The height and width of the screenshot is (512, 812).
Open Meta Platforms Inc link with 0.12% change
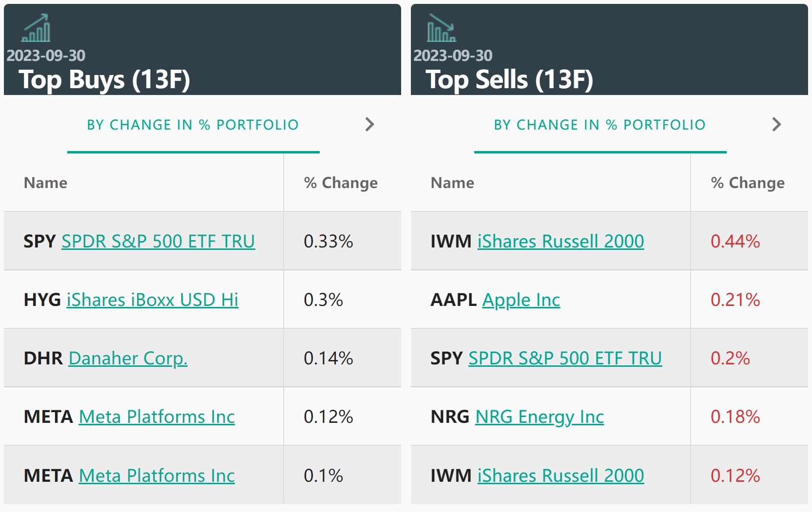tap(156, 417)
